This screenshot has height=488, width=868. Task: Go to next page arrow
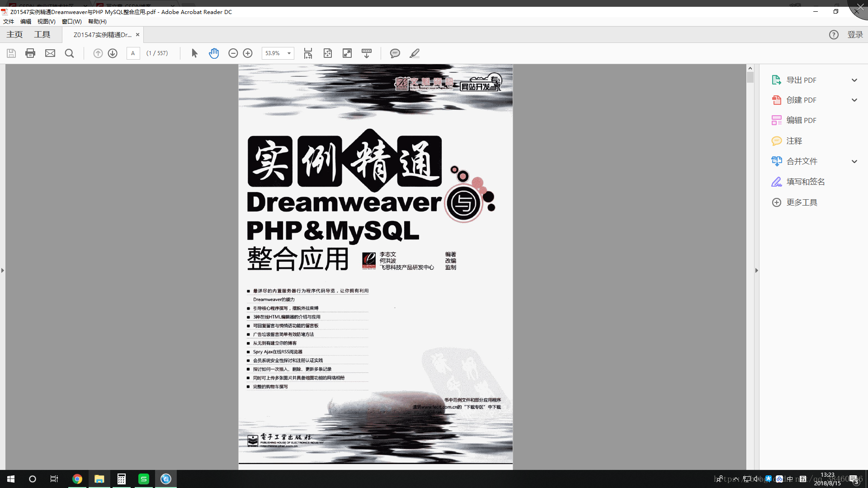click(x=113, y=53)
